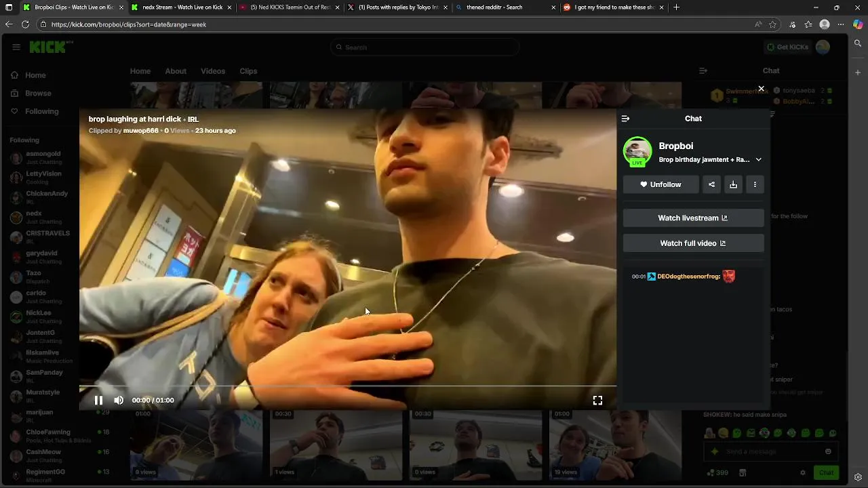868x488 pixels.
Task: Open the clip thumbnail showing 1 views
Action: (x=336, y=445)
